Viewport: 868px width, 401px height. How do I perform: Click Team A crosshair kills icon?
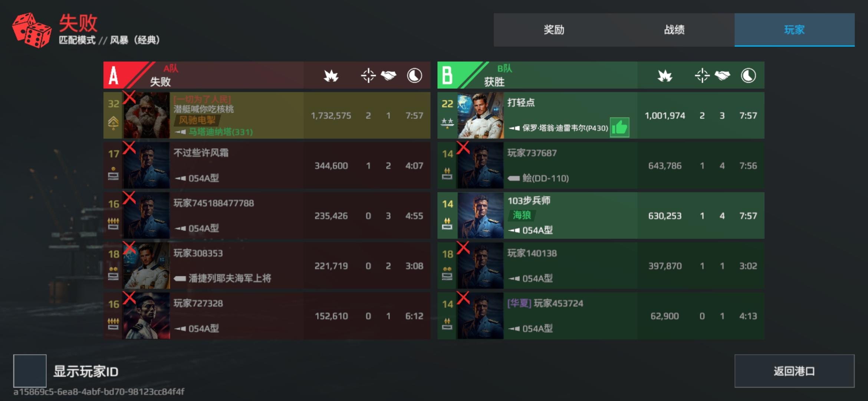[x=368, y=76]
